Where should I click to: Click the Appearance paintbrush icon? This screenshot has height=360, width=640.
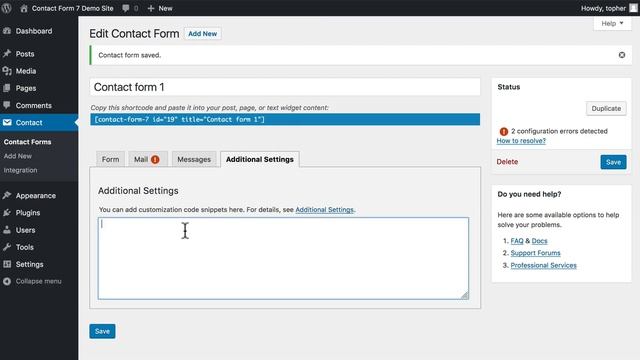(7, 196)
